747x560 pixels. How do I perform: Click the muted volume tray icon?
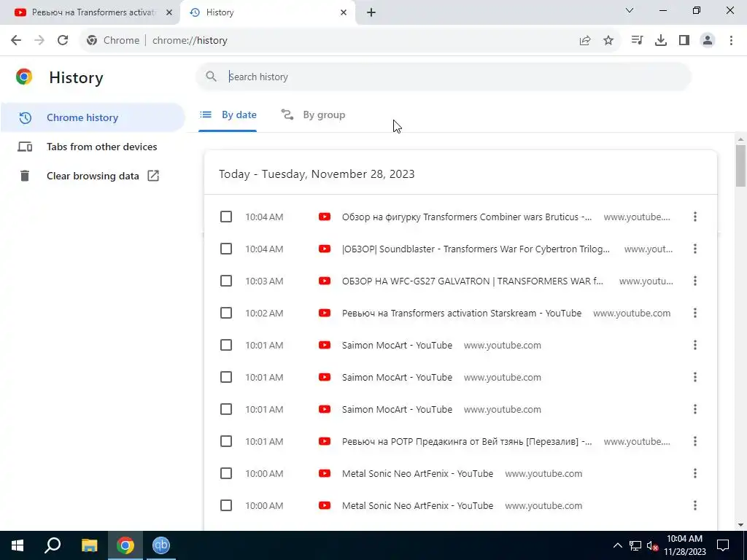(x=652, y=545)
